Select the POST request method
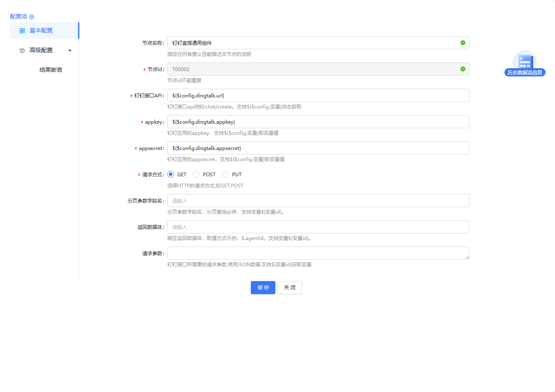The height and width of the screenshot is (392, 555). (196, 174)
